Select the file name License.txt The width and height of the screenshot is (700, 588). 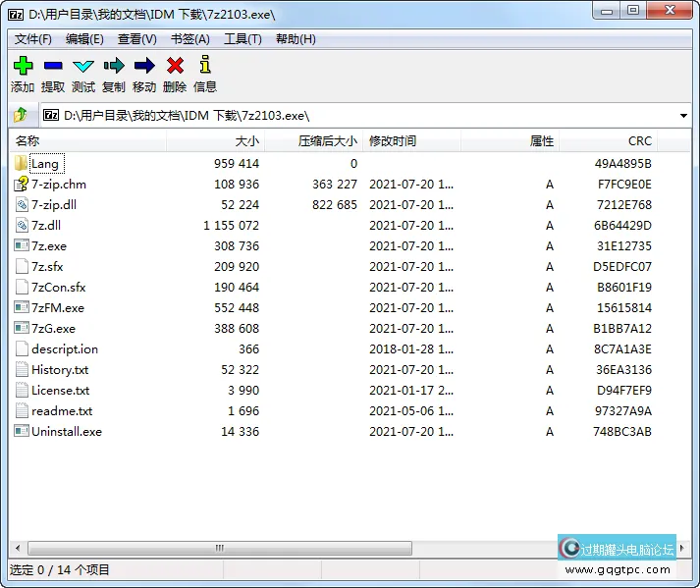[x=61, y=391]
